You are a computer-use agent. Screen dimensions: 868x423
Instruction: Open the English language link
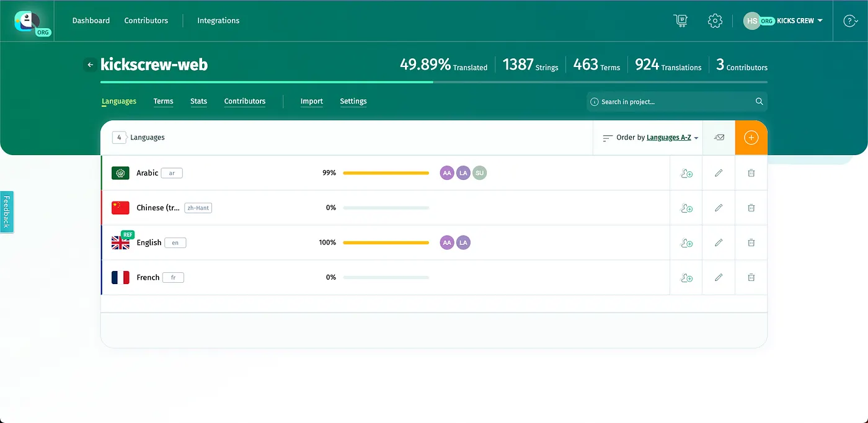pyautogui.click(x=149, y=243)
